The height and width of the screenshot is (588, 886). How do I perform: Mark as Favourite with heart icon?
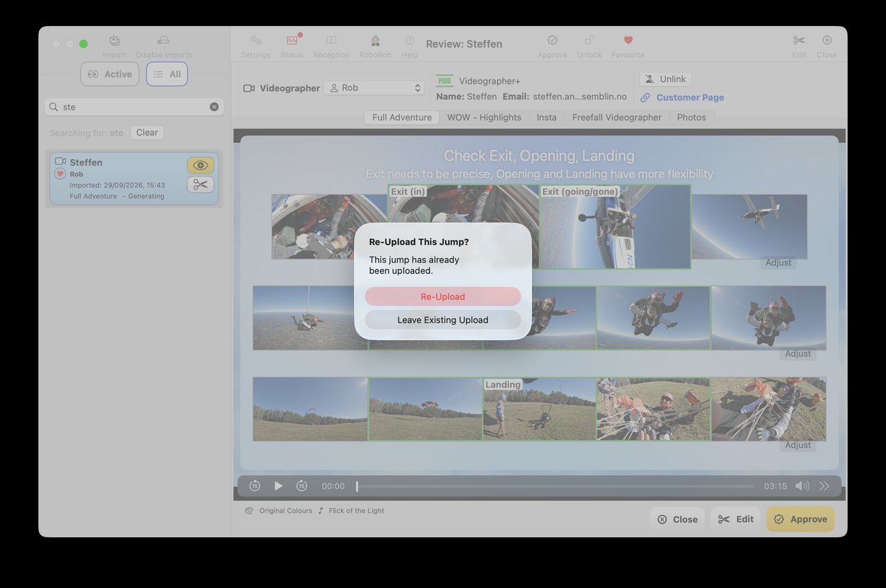[x=629, y=40]
